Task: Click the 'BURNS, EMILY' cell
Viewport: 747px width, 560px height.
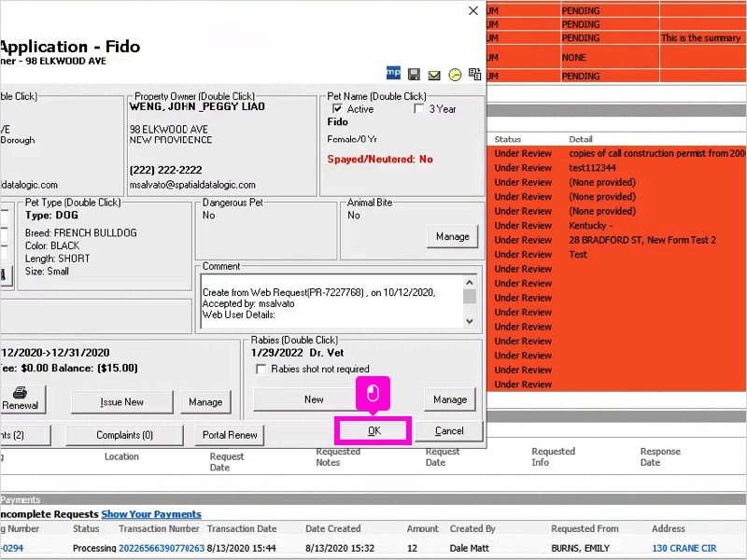Action: pyautogui.click(x=580, y=548)
